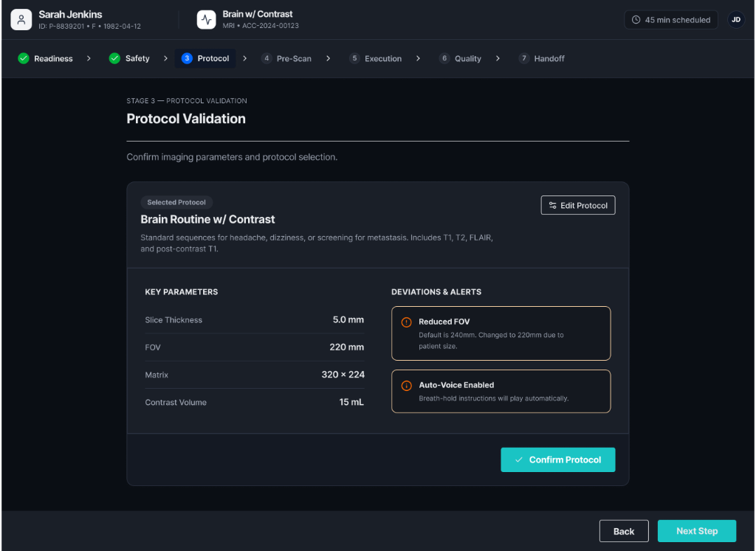
Task: Open the JD user avatar menu
Action: coord(736,19)
